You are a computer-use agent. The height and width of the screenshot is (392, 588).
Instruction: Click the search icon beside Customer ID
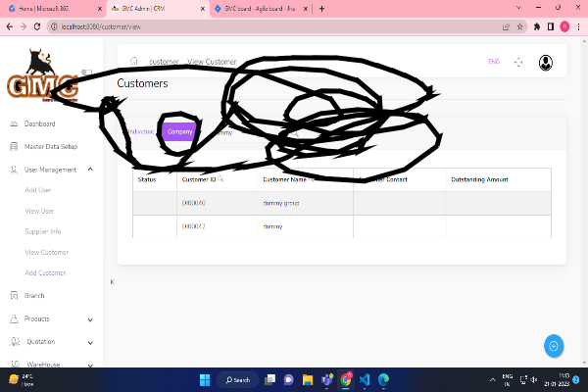click(221, 179)
